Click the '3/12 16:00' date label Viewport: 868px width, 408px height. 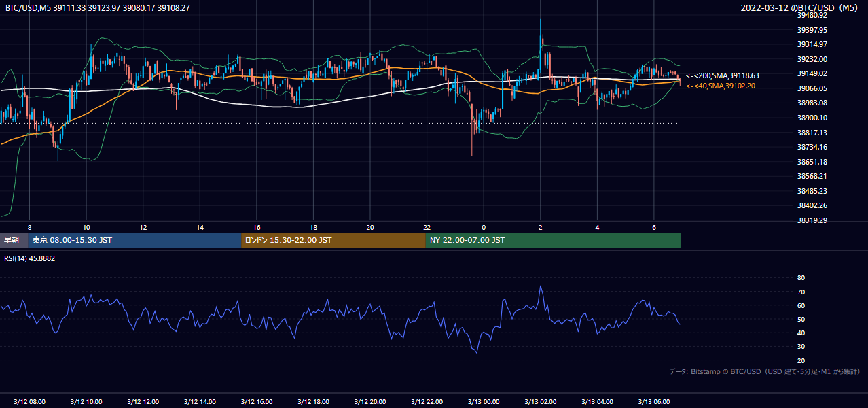(256, 402)
